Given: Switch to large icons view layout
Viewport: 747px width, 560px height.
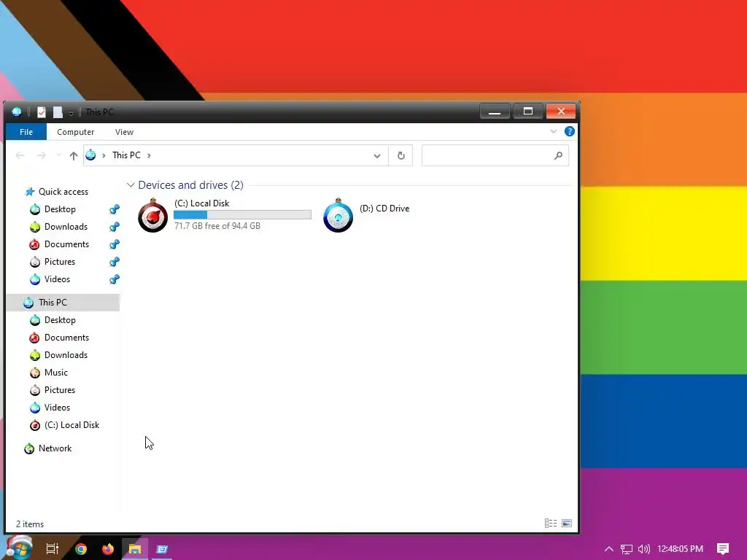Looking at the screenshot, I should point(566,524).
